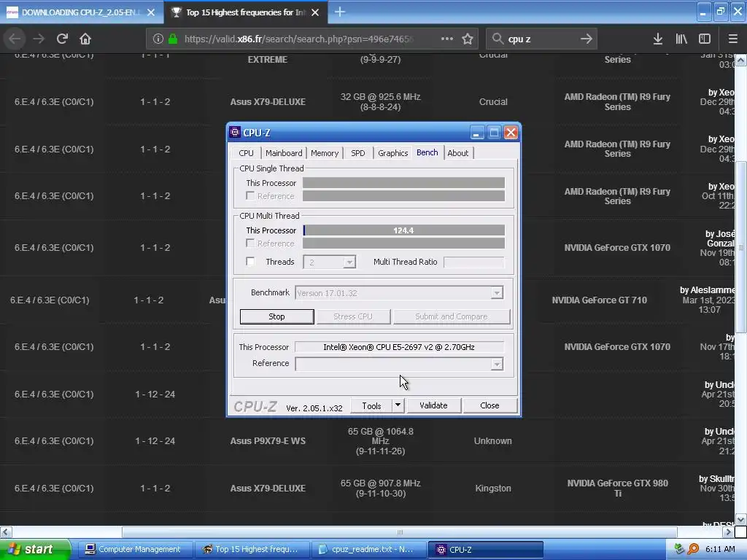Switch to Computer Management in taskbar

[x=134, y=549]
